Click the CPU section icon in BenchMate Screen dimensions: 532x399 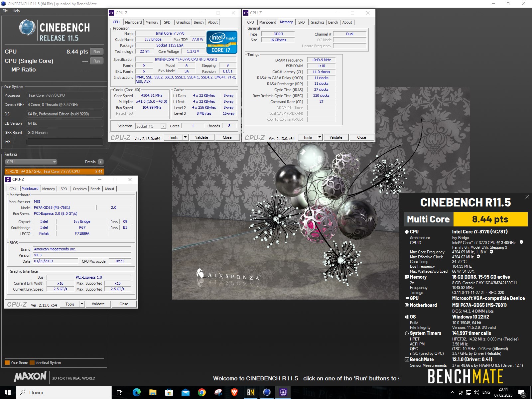point(407,232)
